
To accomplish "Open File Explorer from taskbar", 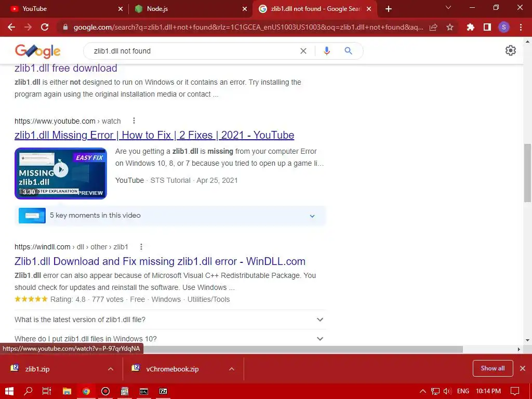I will click(x=67, y=391).
